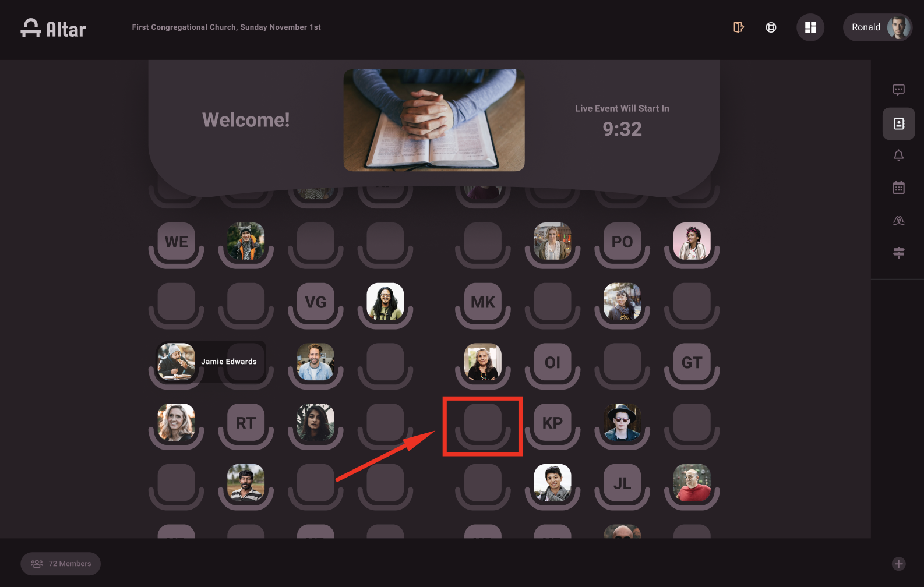Open the calendar icon in sidebar
The height and width of the screenshot is (587, 924).
click(898, 188)
